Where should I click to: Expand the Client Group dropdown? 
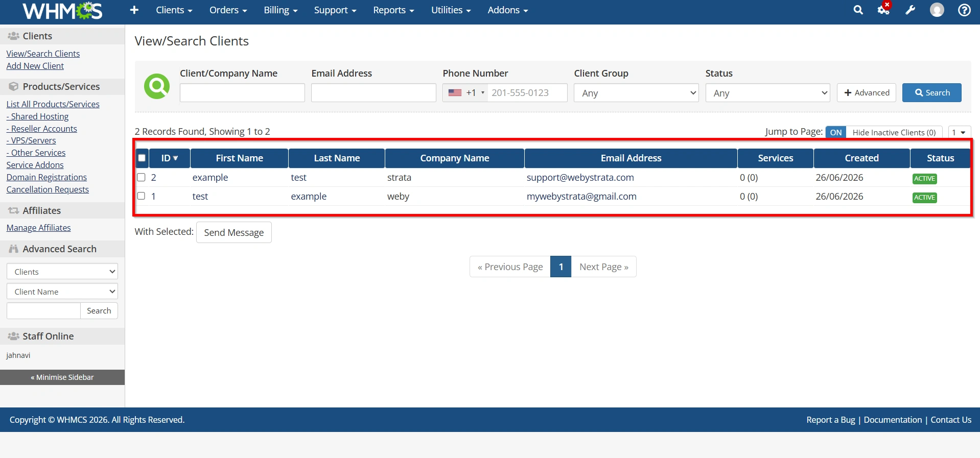point(636,93)
